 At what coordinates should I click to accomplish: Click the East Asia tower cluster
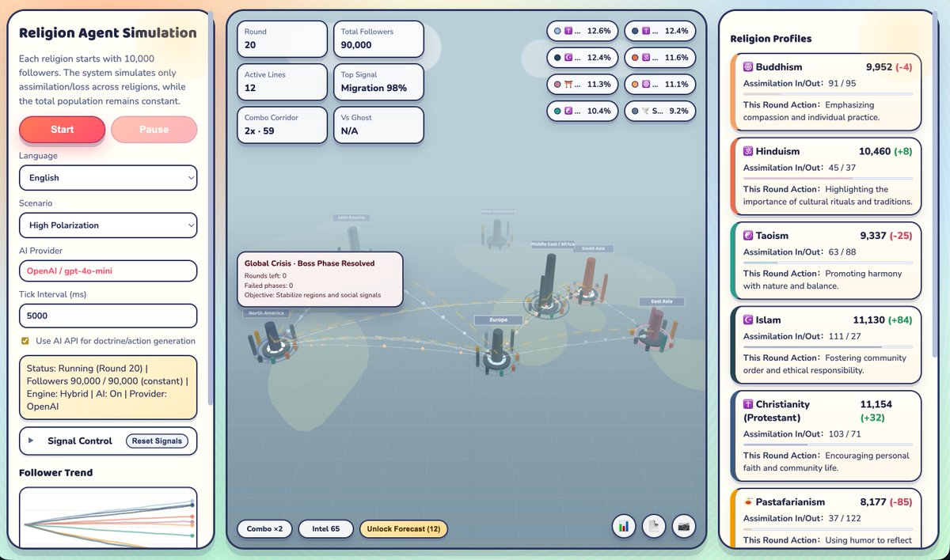655,331
